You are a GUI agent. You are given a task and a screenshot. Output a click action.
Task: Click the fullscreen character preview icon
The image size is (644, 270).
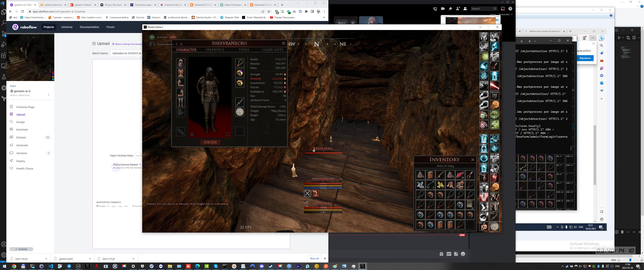(x=228, y=134)
